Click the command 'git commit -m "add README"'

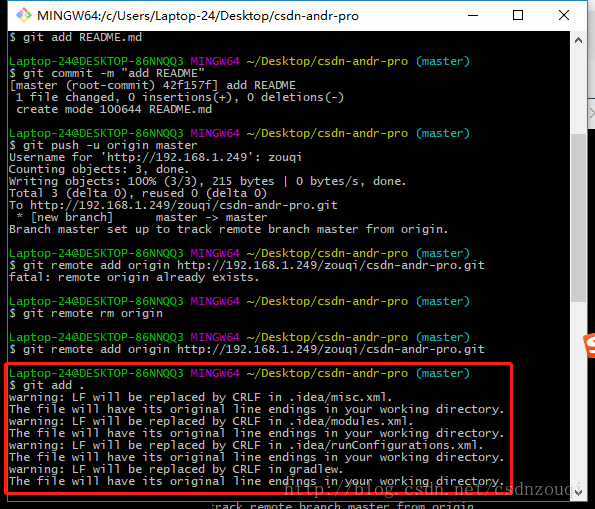[x=113, y=73]
